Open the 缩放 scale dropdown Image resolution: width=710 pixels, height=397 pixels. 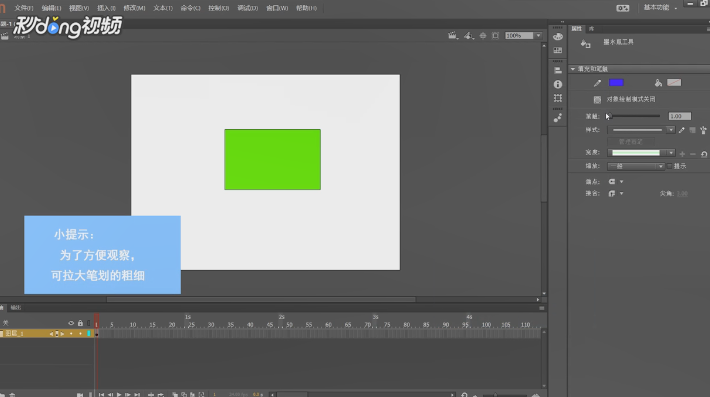click(636, 166)
